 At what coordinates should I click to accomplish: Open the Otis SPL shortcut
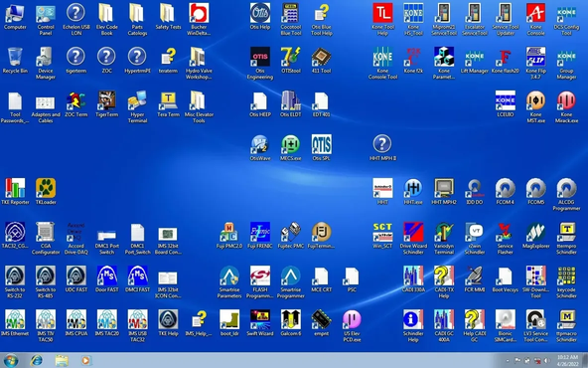tap(322, 147)
